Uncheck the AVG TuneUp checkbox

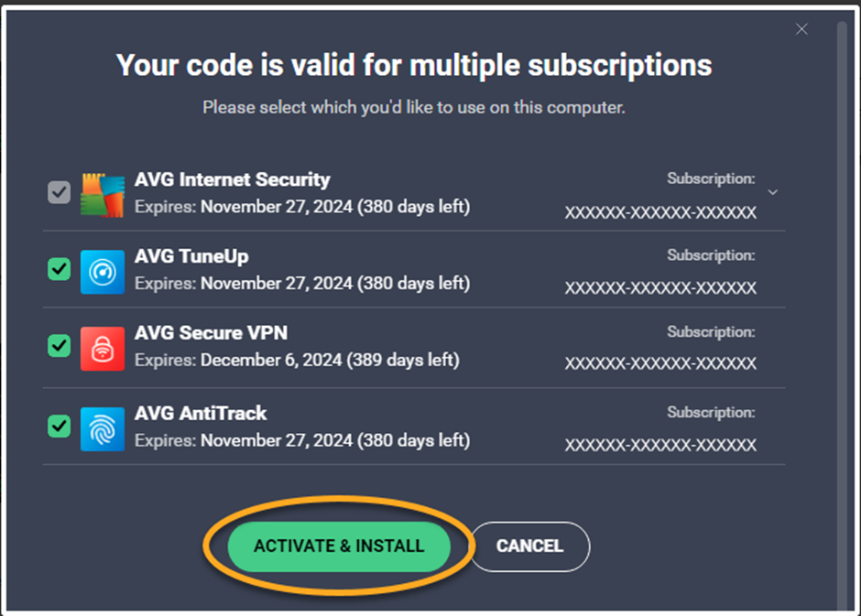60,269
